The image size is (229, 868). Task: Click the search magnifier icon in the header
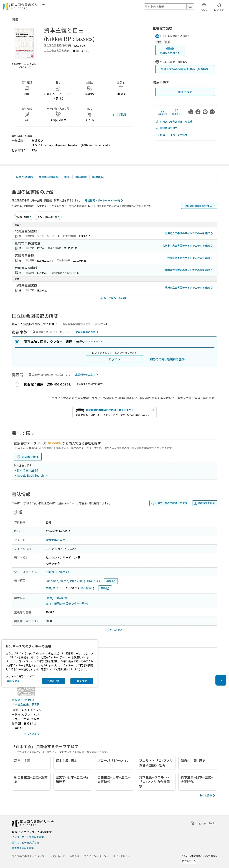tap(190, 6)
